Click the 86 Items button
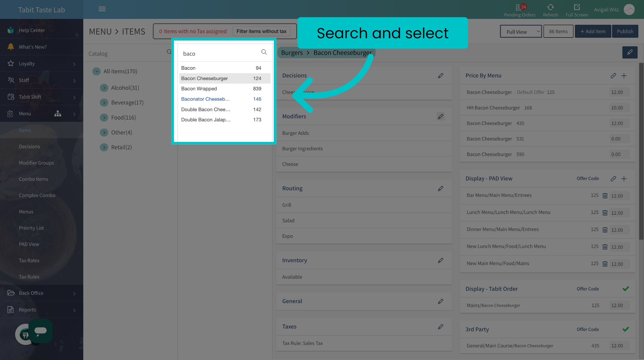644x360 pixels. coord(558,31)
